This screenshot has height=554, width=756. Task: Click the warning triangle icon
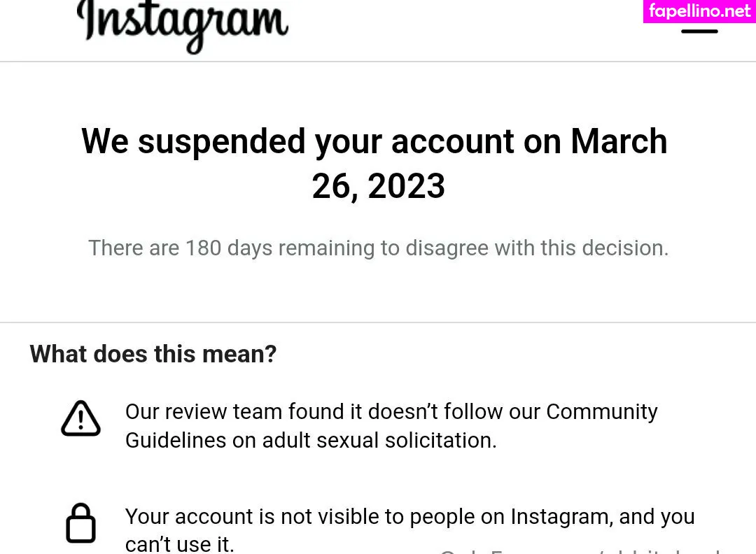point(80,419)
